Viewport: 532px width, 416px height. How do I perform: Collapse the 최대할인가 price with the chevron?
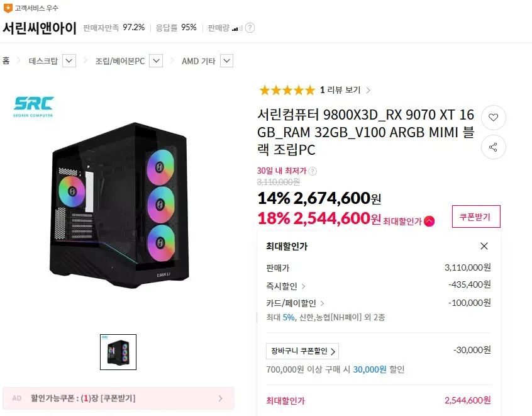[428, 221]
